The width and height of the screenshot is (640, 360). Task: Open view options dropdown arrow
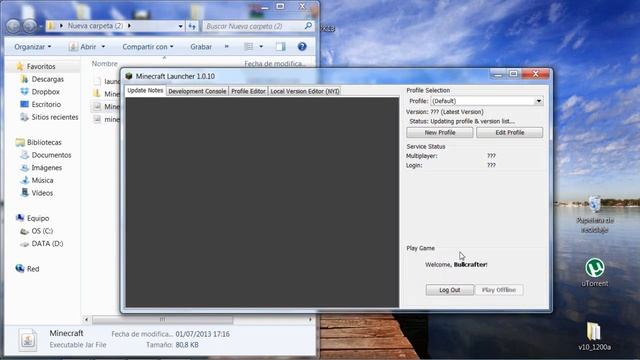tap(261, 47)
